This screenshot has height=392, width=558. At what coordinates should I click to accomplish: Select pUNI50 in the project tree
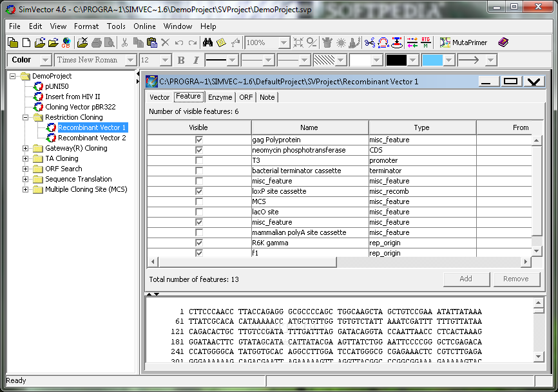pyautogui.click(x=57, y=86)
